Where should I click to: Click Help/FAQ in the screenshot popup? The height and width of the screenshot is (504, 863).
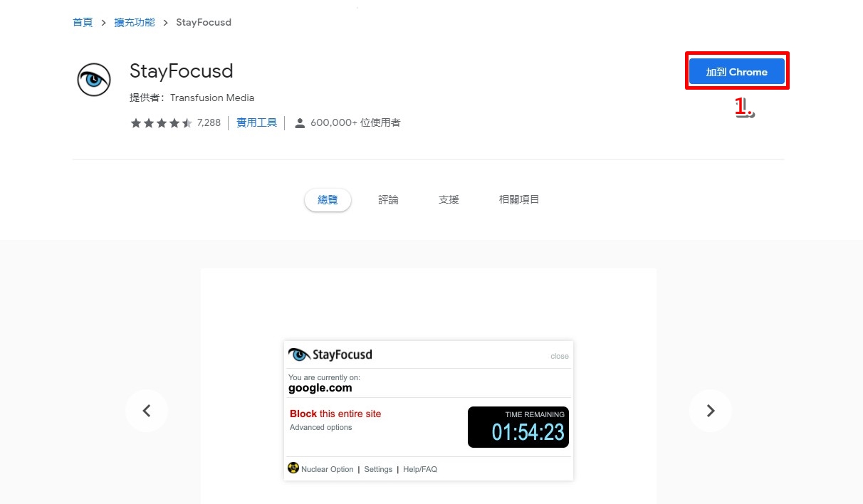420,469
